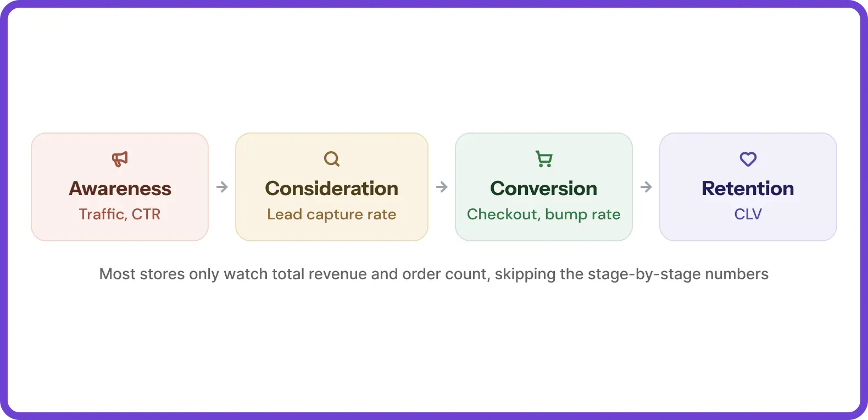This screenshot has height=420, width=868.
Task: Click the arrow between Consideration and Conversion
Action: click(x=442, y=187)
